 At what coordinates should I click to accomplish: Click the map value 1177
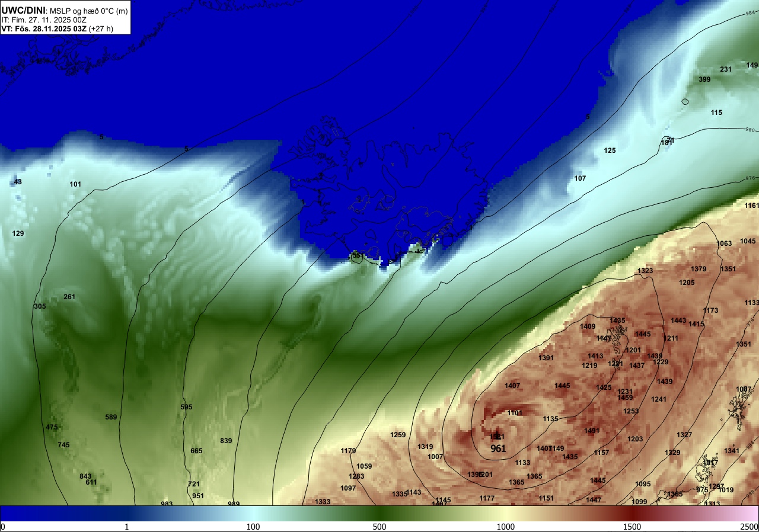coord(487,498)
